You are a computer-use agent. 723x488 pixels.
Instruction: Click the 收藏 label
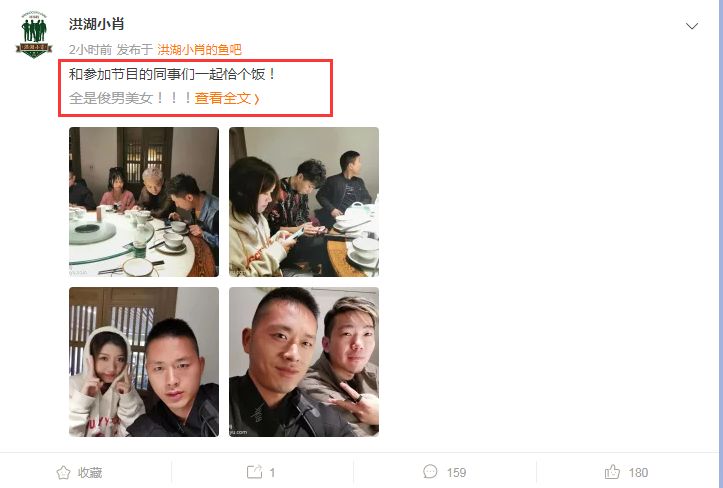coord(90,472)
